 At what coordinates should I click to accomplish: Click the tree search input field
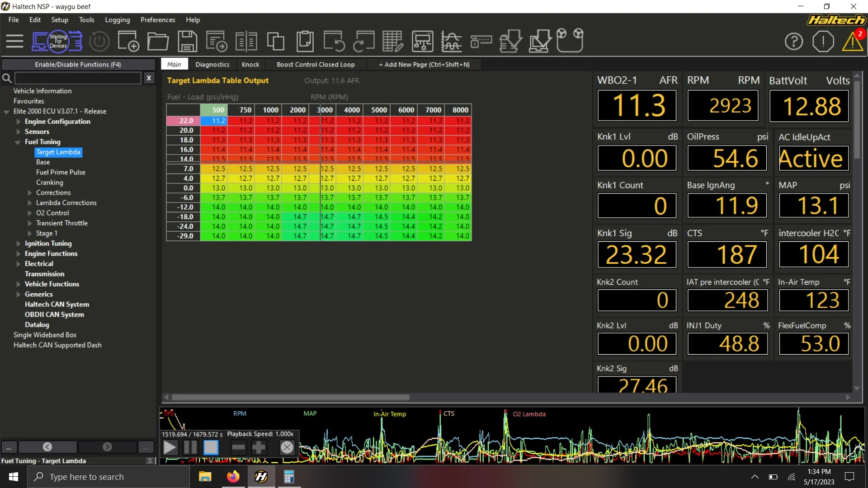[x=78, y=78]
